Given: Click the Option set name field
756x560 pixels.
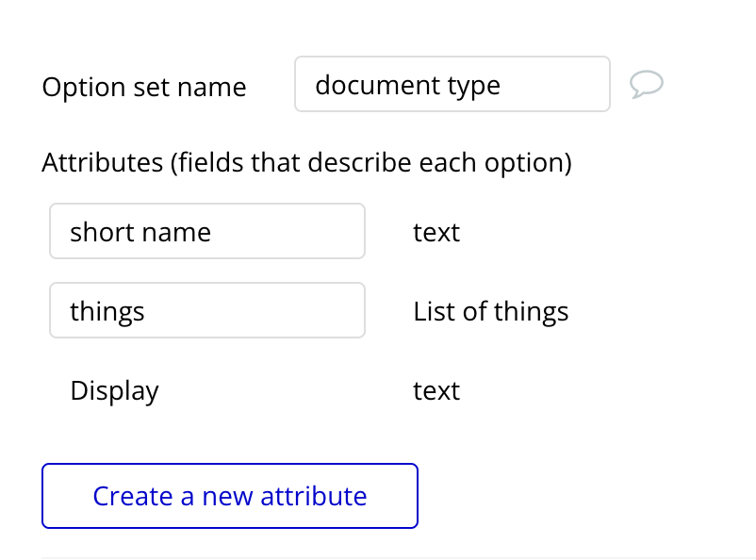Looking at the screenshot, I should (x=452, y=85).
